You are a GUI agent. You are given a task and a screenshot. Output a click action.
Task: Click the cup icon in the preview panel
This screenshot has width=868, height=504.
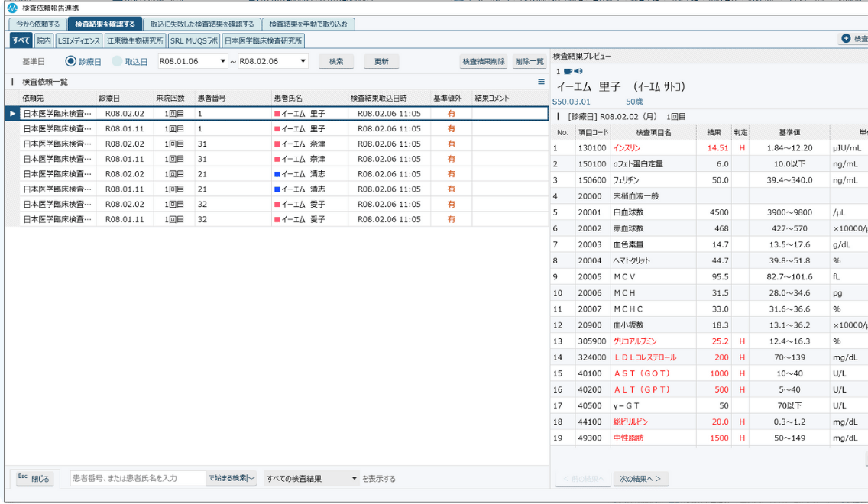click(x=568, y=71)
